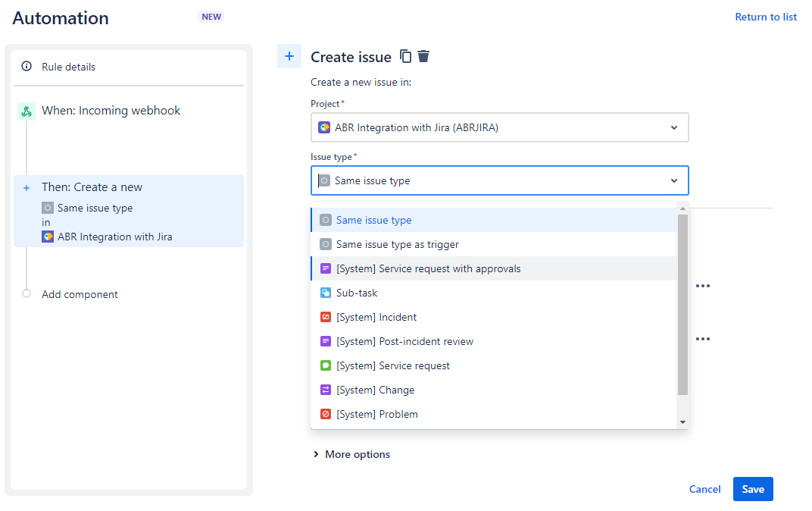Choose [System] Incident issue type

[494, 317]
